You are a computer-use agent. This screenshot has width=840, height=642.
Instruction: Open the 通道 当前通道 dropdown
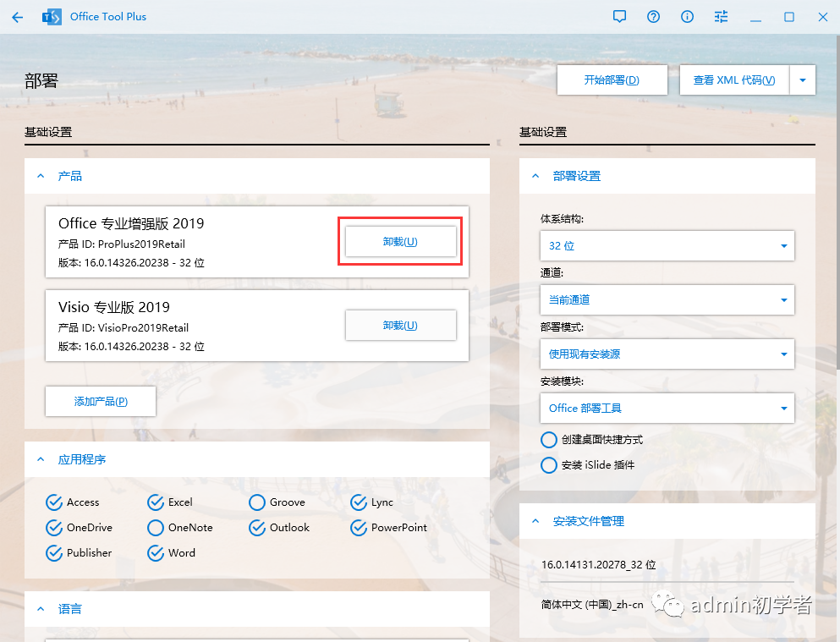667,299
